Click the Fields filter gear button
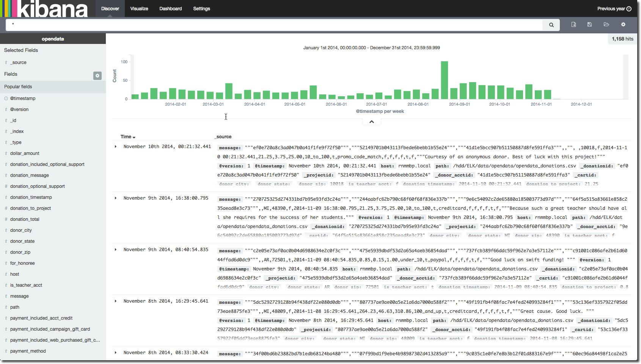The image size is (641, 364). pos(97,76)
